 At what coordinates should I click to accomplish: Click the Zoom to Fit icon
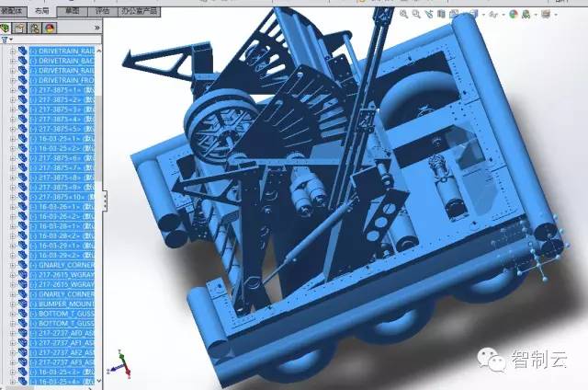(404, 15)
